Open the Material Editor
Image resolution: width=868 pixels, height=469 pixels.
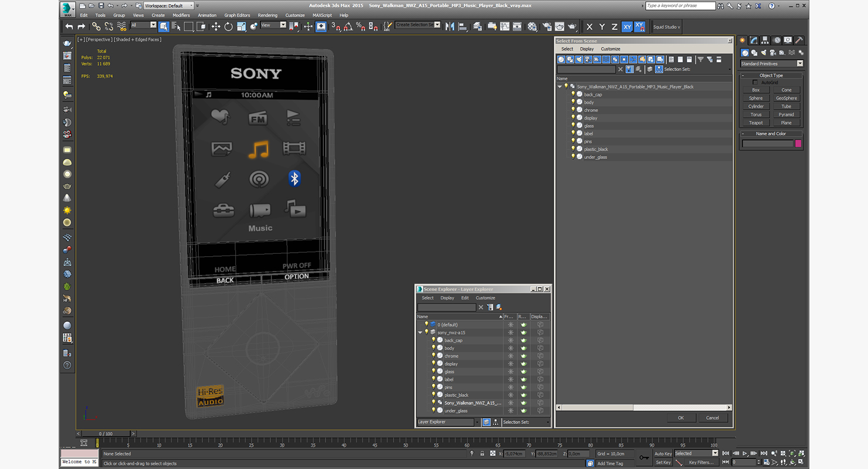point(531,26)
